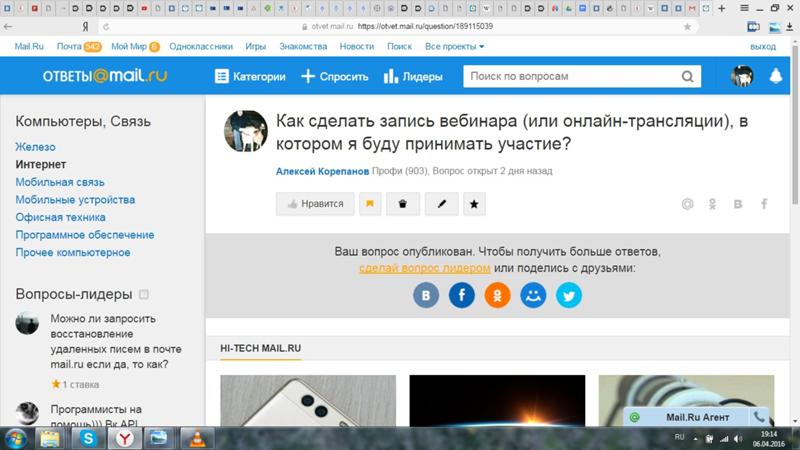800x450 pixels.
Task: Click the Mail.Ru Agent phone icon
Action: click(759, 417)
